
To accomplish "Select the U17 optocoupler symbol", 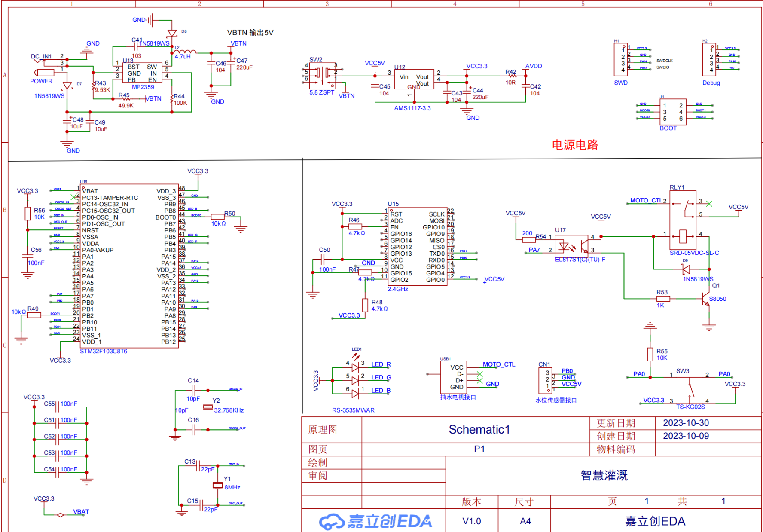I will click(x=571, y=247).
